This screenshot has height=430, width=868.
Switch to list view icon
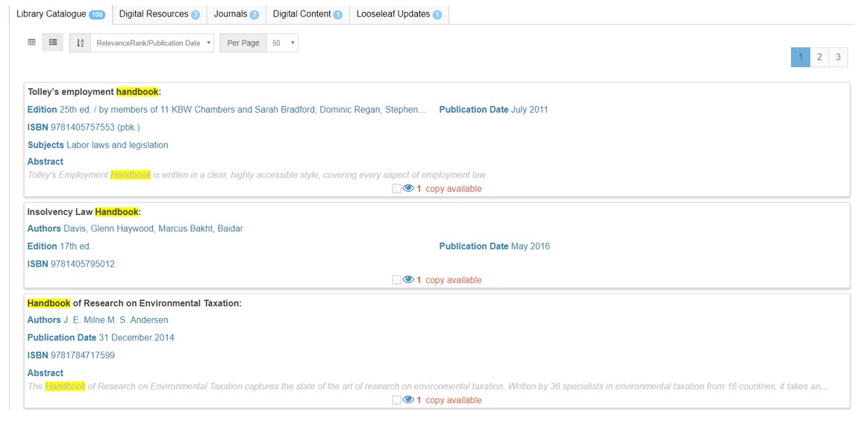(52, 42)
